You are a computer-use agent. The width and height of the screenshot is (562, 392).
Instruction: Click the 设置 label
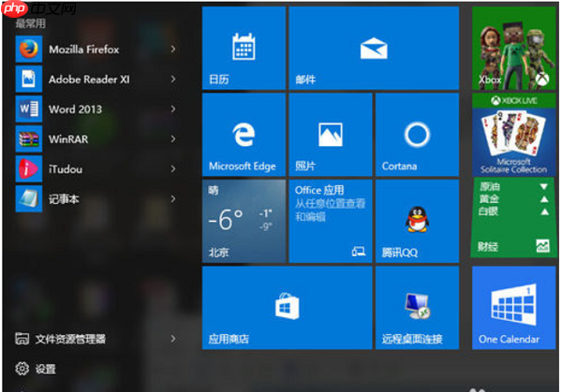click(x=46, y=369)
